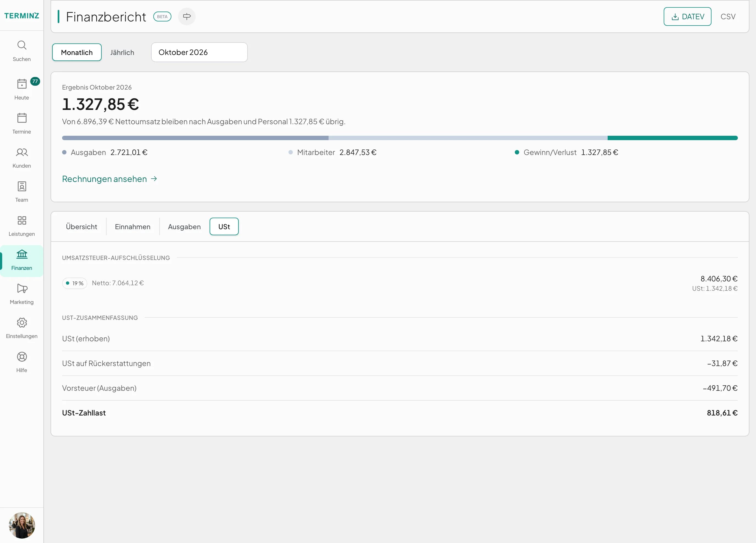Viewport: 756px width, 543px height.
Task: Switch to Jährlich view
Action: pyautogui.click(x=122, y=52)
